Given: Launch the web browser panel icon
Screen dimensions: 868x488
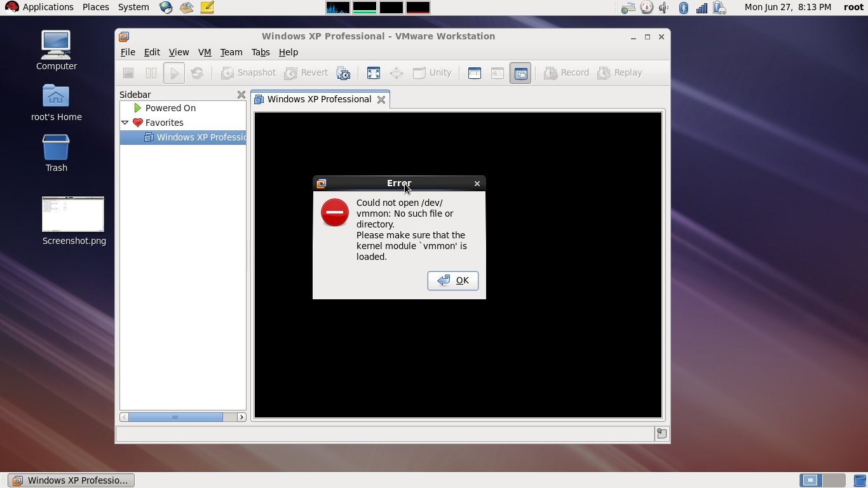Looking at the screenshot, I should pyautogui.click(x=166, y=8).
